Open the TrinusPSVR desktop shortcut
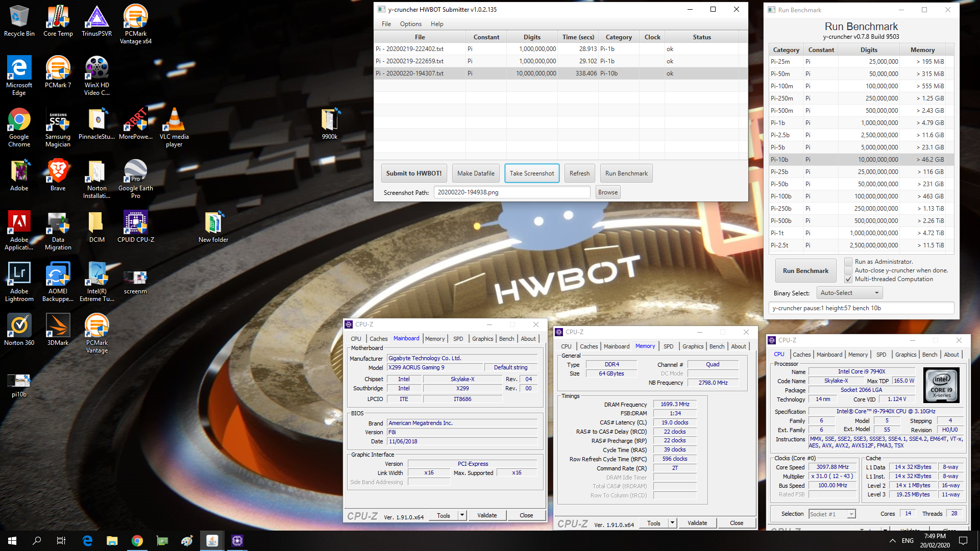The width and height of the screenshot is (980, 551). coord(97,20)
